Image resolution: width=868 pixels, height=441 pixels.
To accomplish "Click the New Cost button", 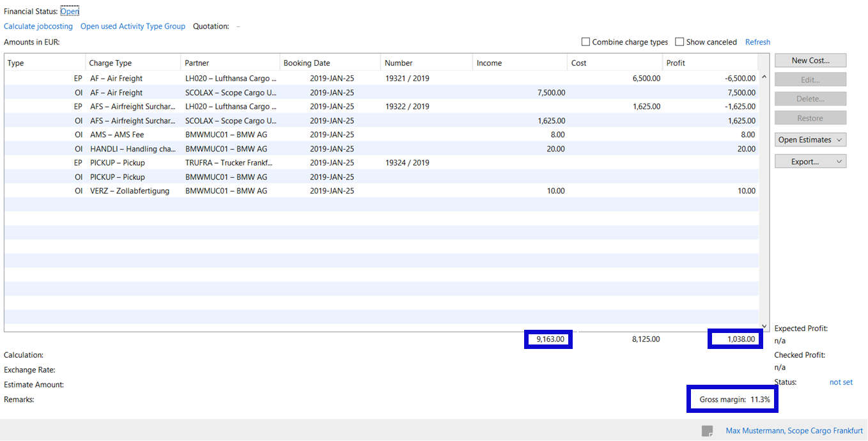I will (810, 61).
